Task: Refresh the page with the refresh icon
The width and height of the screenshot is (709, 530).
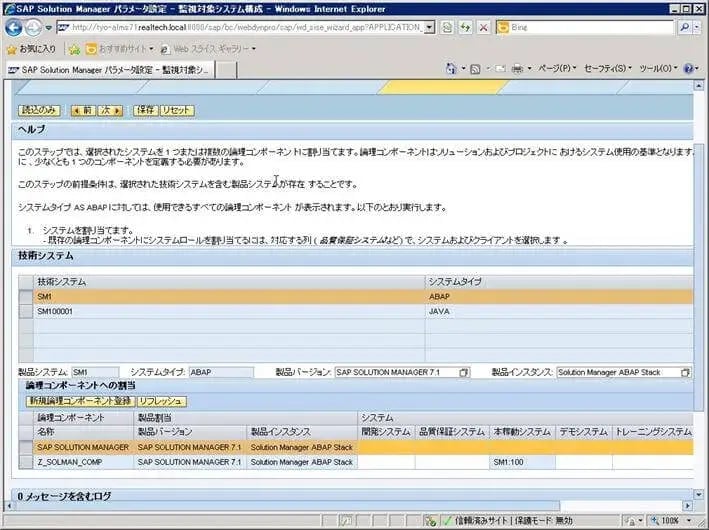Action: click(465, 28)
